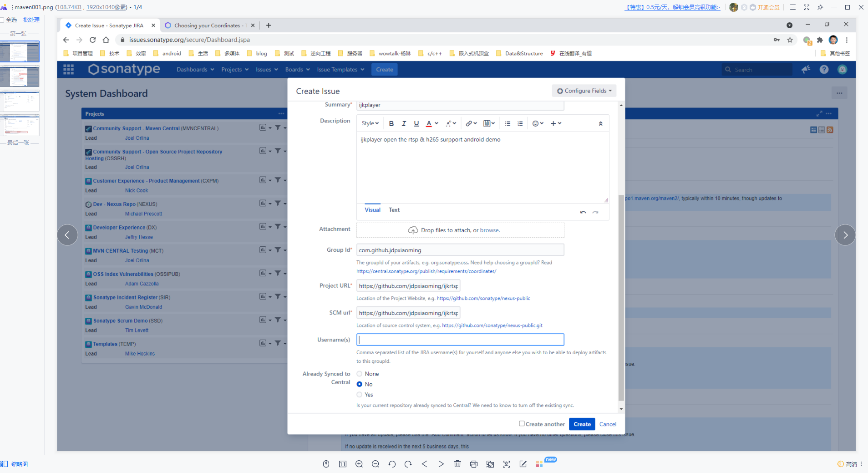
Task: Click the top navigation Create button
Action: [x=385, y=70]
